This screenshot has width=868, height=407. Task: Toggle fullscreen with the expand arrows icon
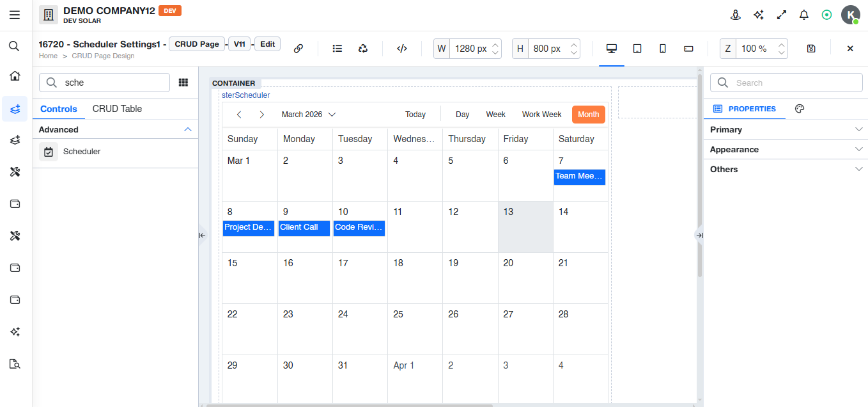point(781,15)
